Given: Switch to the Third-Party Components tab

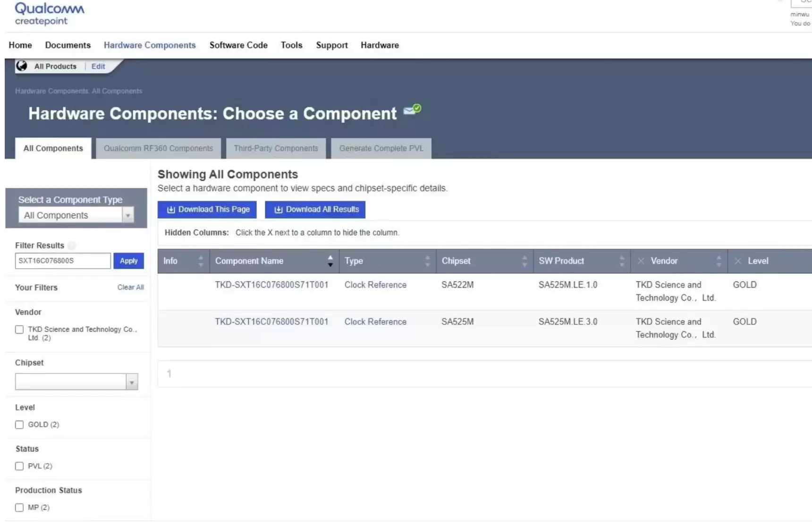Looking at the screenshot, I should coord(276,148).
